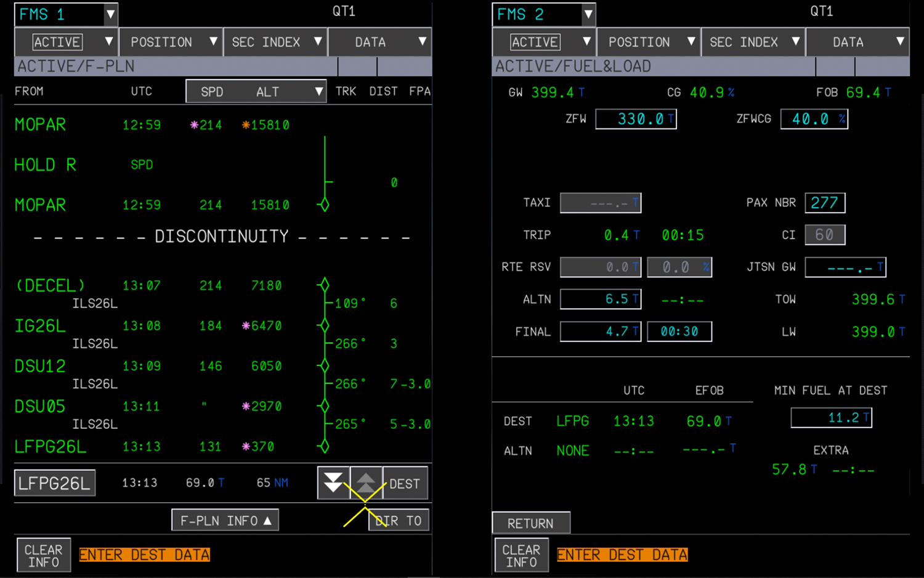This screenshot has width=924, height=578.
Task: Click the 6470 altitude constraint at IG26L
Action: click(262, 326)
